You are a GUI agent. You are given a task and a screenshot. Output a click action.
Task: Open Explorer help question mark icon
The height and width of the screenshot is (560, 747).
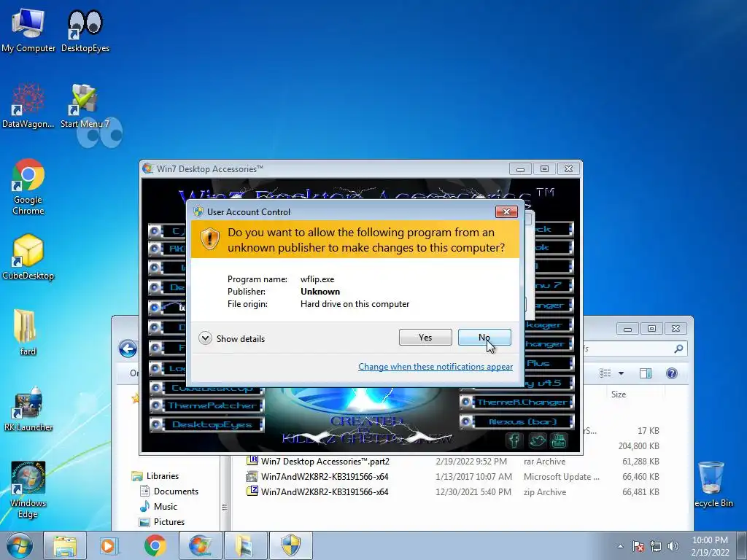[672, 373]
